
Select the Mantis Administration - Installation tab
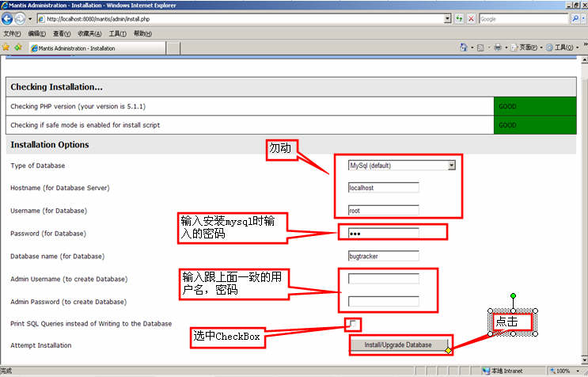pyautogui.click(x=97, y=48)
